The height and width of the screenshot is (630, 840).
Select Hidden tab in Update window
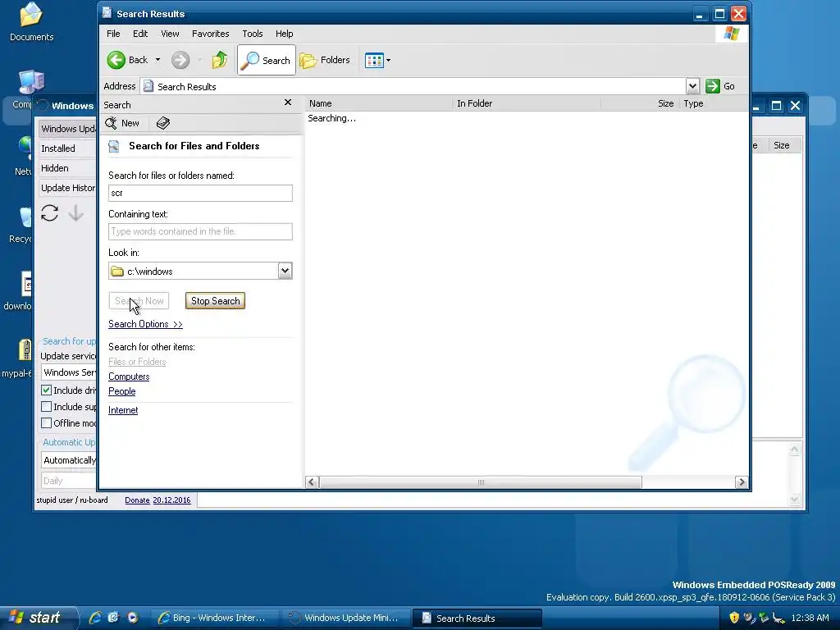coord(67,168)
